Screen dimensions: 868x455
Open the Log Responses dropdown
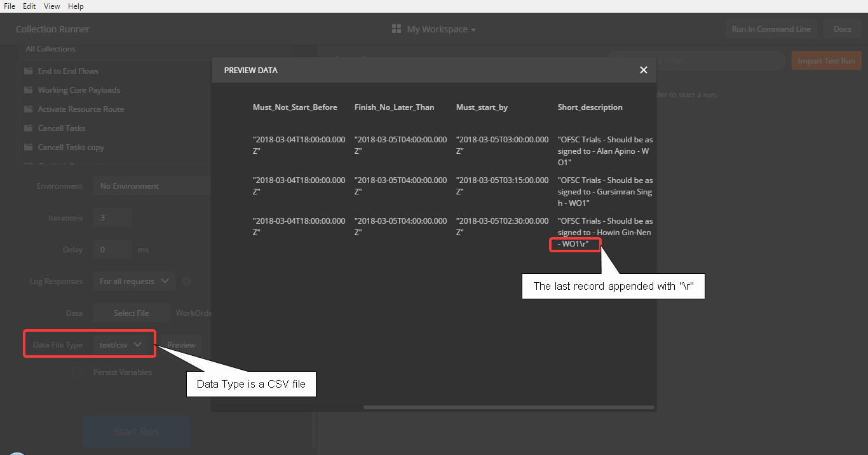pyautogui.click(x=134, y=281)
